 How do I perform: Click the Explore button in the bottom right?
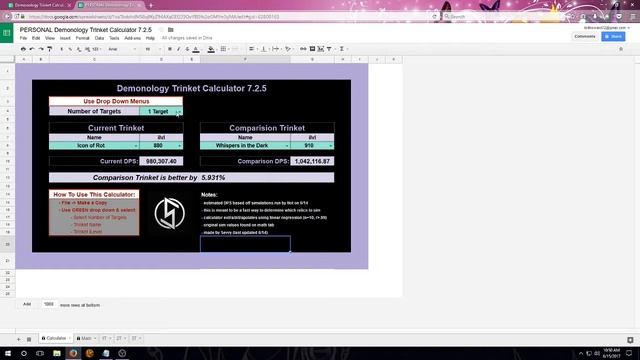630,340
